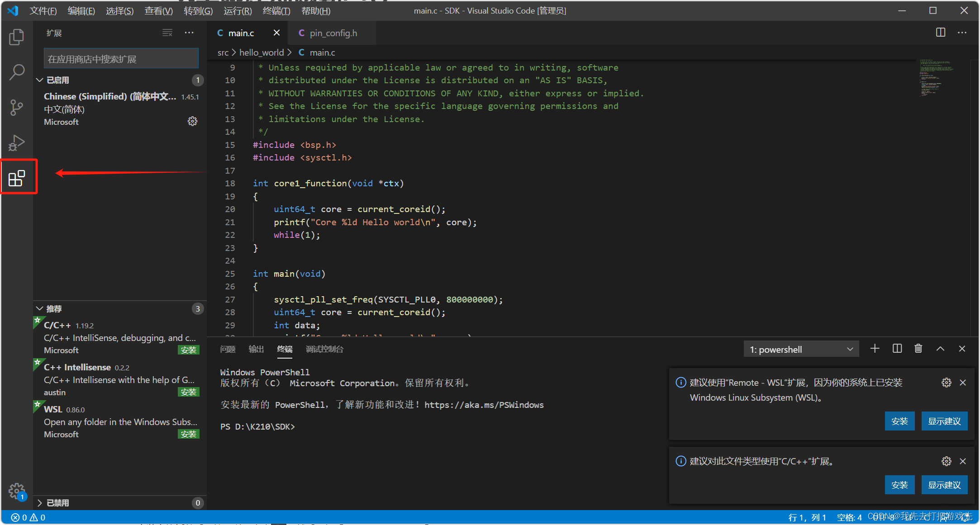Close the terminal panel
This screenshot has width=980, height=525.
[962, 349]
